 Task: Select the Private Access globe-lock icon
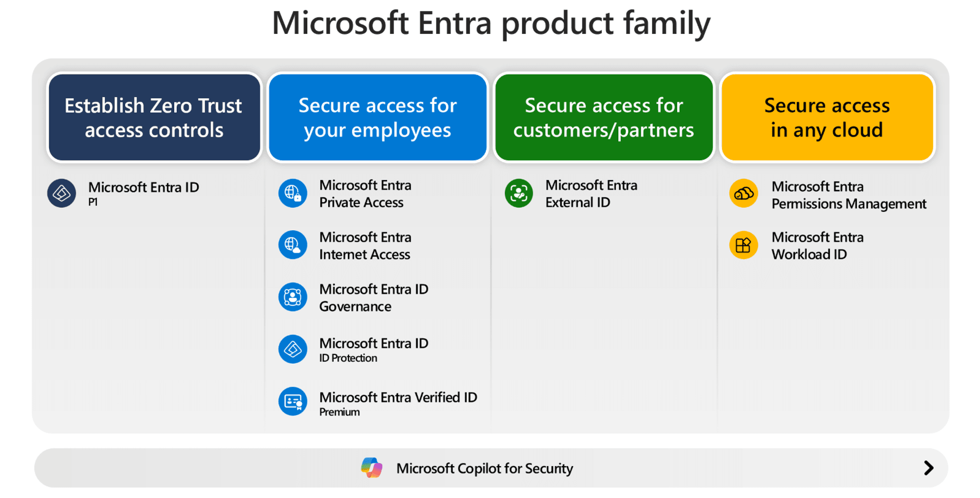[293, 193]
